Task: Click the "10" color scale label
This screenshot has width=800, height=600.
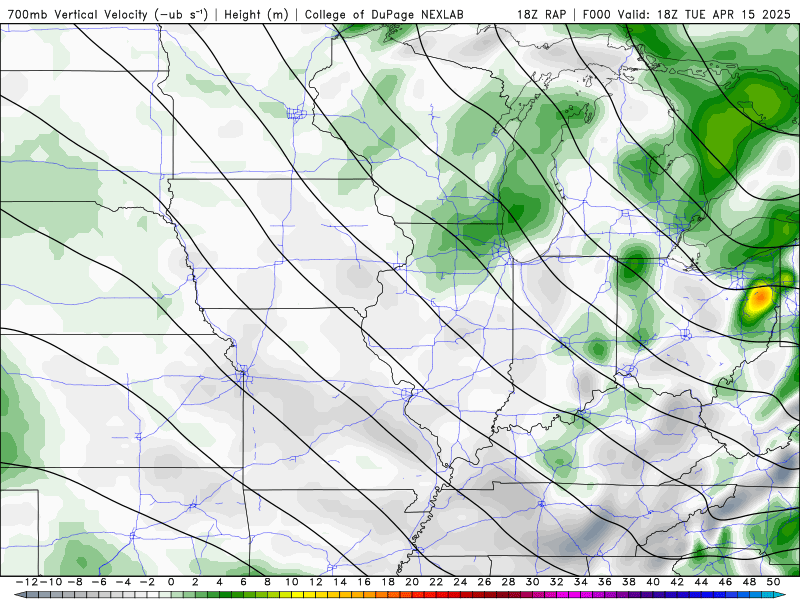Action: 291,582
